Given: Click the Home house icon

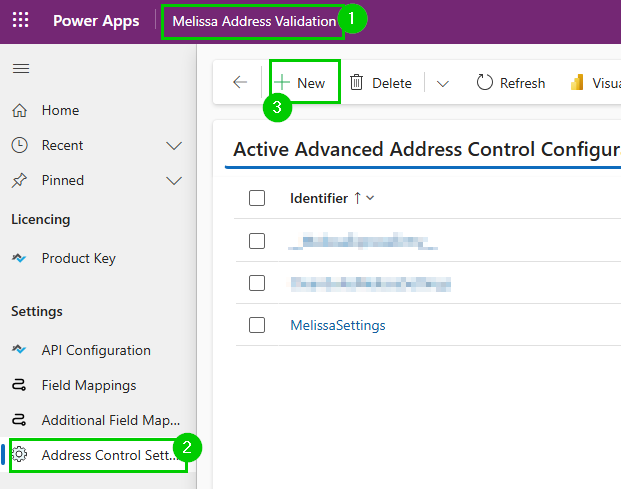Looking at the screenshot, I should [19, 110].
